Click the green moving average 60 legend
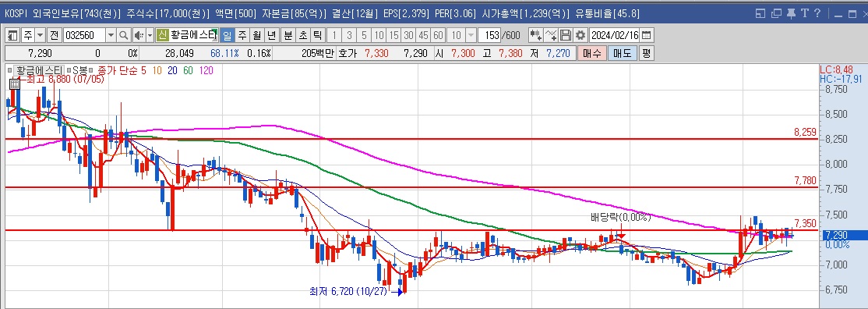Screen dimensions: 868x309 point(189,70)
